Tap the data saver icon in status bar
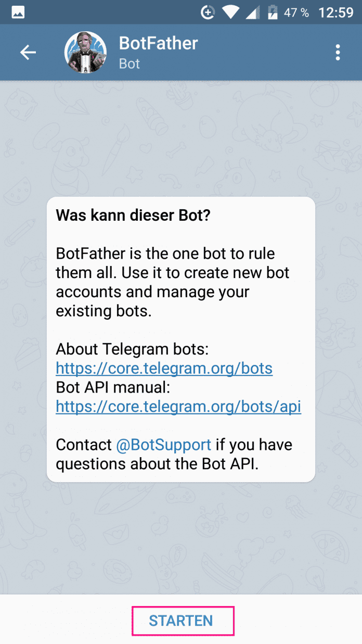The height and width of the screenshot is (644, 362). 208,12
